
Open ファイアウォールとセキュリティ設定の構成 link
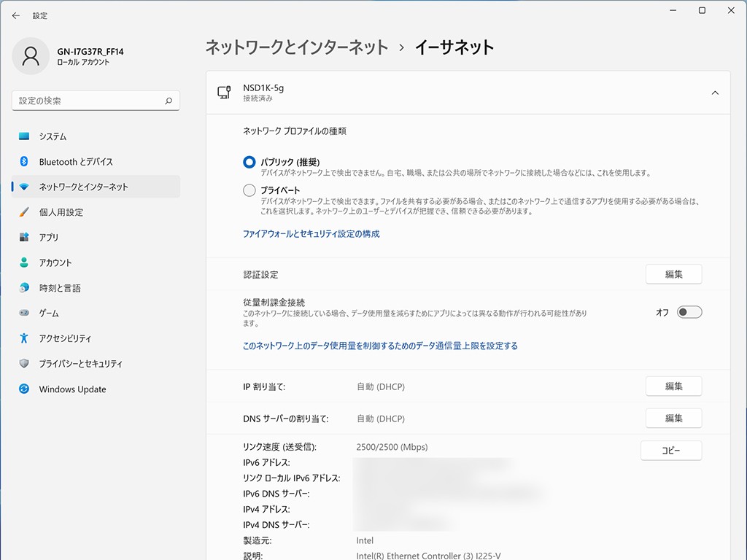[x=311, y=234]
